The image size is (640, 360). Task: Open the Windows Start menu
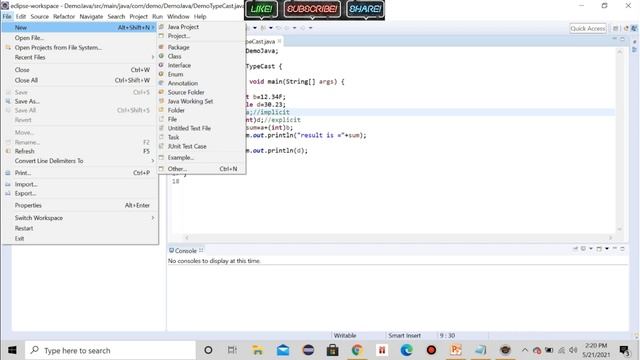point(12,350)
